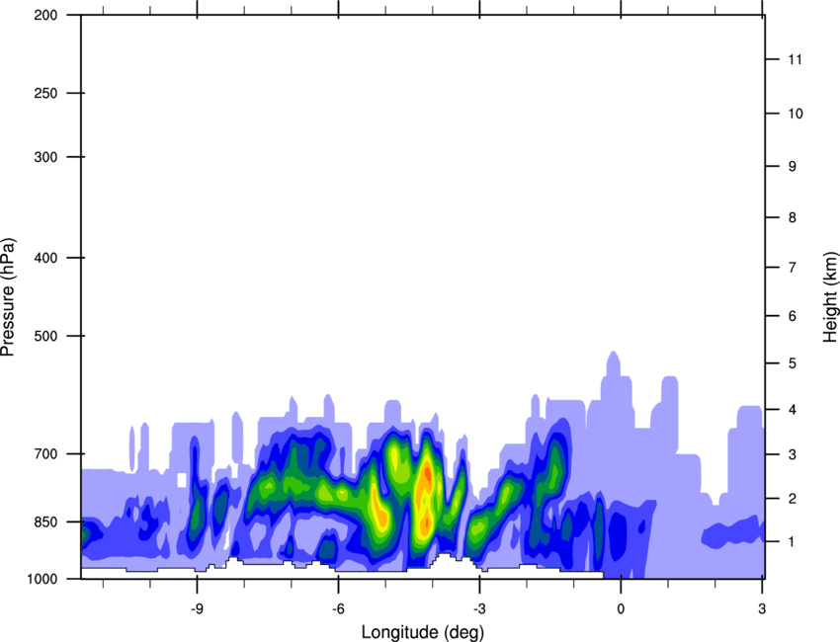Pick the positive 3 longitude tick label

[762, 608]
